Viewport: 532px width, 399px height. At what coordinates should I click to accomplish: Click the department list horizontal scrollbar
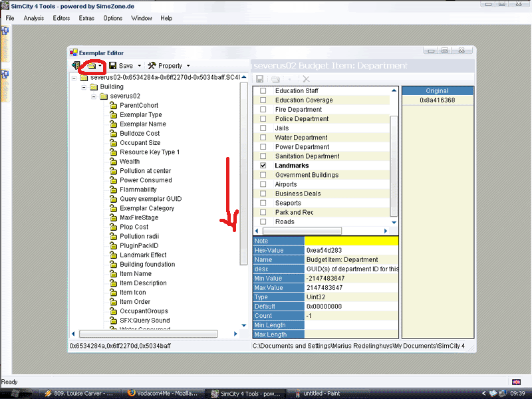click(x=302, y=231)
